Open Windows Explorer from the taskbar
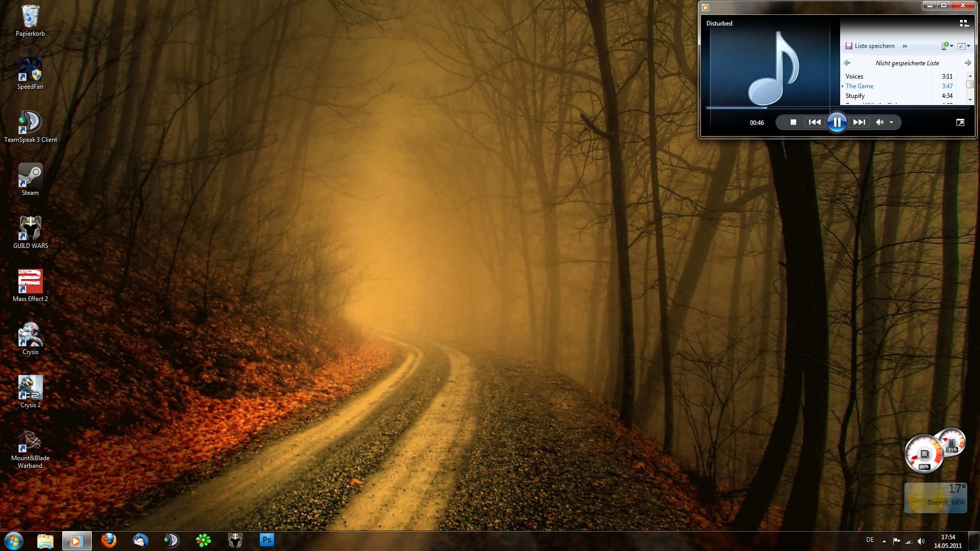Screen dimensions: 980x551 pos(45,541)
